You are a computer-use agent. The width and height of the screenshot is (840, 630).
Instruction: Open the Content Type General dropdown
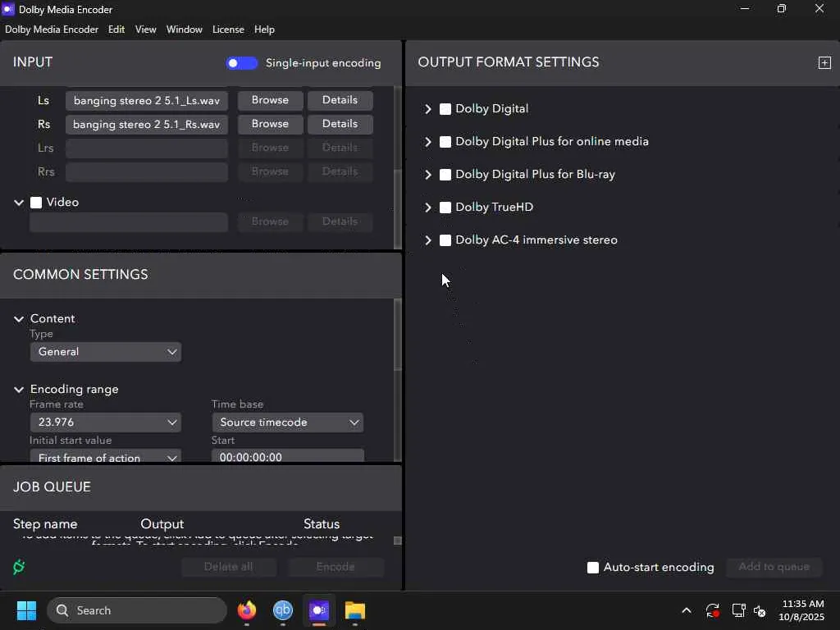coord(105,352)
